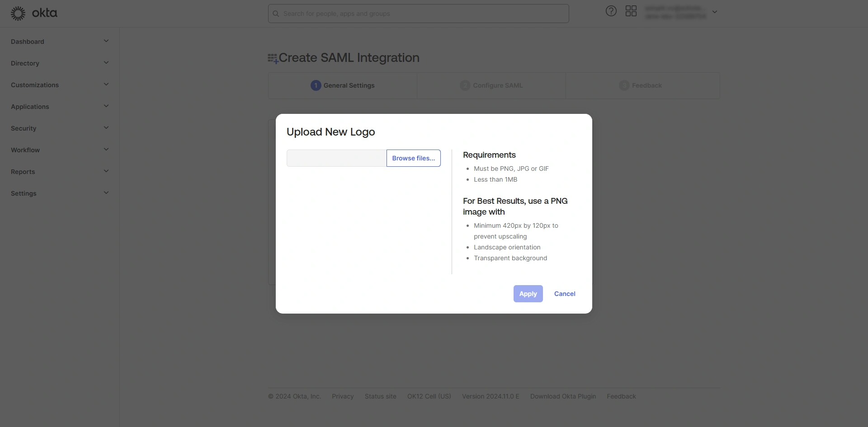Cancel the Upload New Logo dialog
The width and height of the screenshot is (868, 427).
565,294
